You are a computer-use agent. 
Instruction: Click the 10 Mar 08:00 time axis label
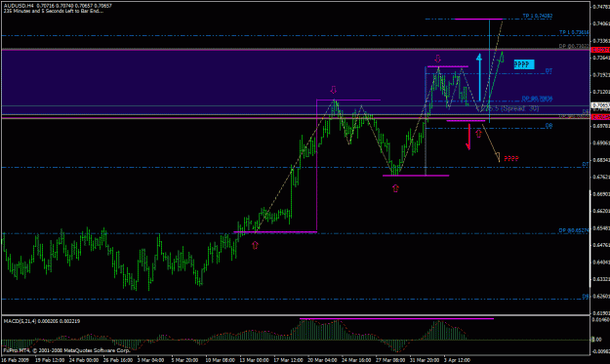click(221, 360)
